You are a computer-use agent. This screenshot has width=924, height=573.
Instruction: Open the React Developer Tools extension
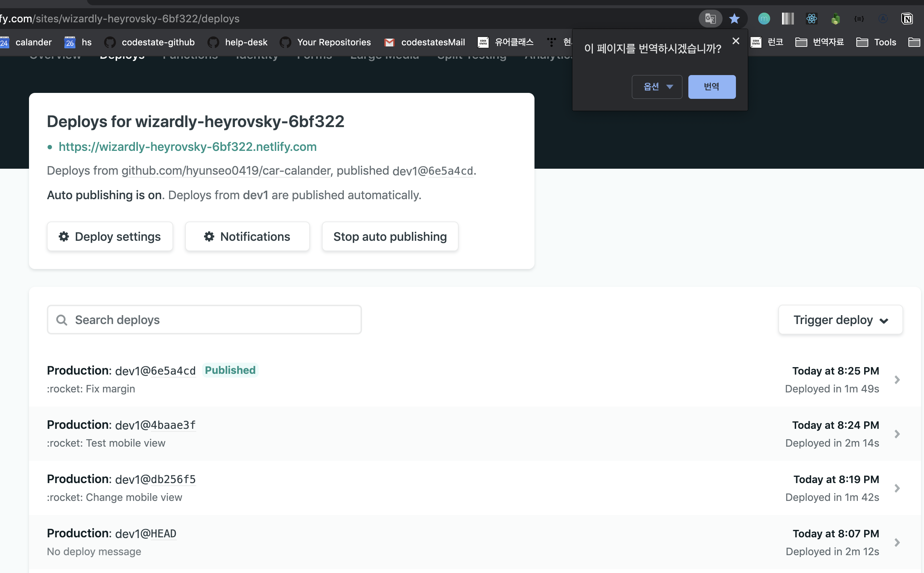tap(811, 19)
